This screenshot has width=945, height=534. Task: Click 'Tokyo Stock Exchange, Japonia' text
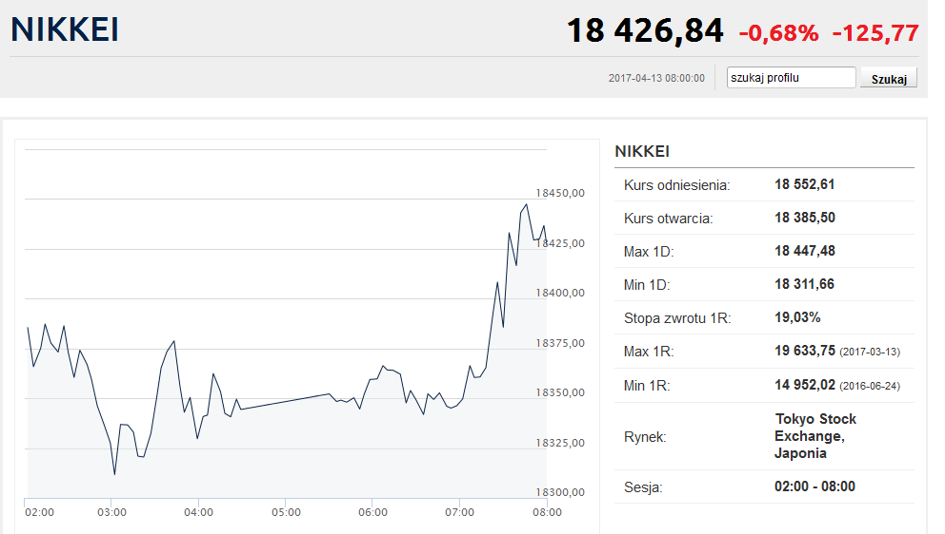tap(815, 436)
